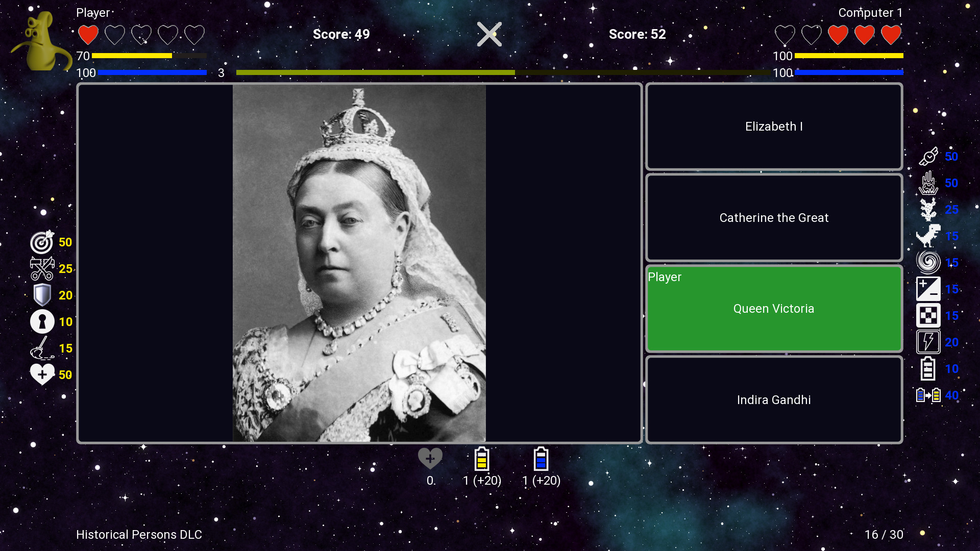Activate the T-rex dinosaur powerup
The width and height of the screenshot is (980, 551).
pos(928,236)
